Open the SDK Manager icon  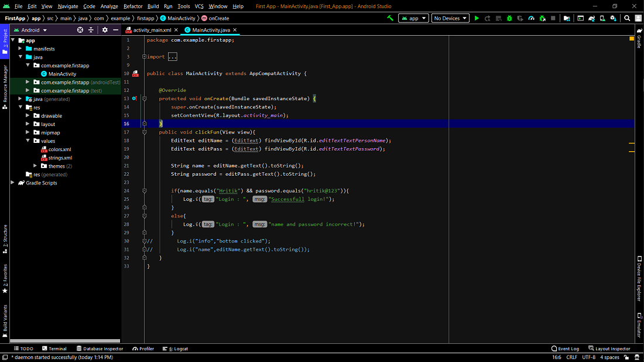(x=614, y=18)
